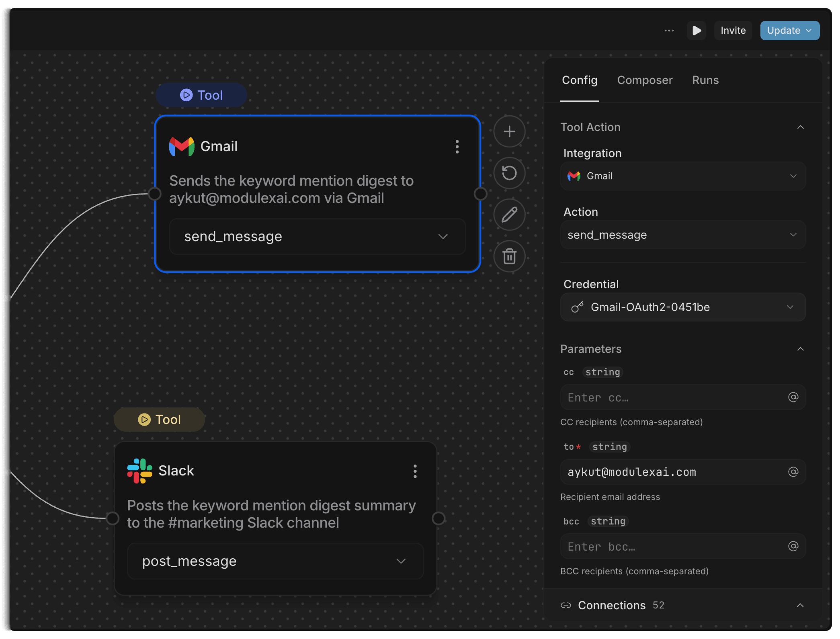The height and width of the screenshot is (639, 840).
Task: Collapse the Connections section
Action: [800, 605]
